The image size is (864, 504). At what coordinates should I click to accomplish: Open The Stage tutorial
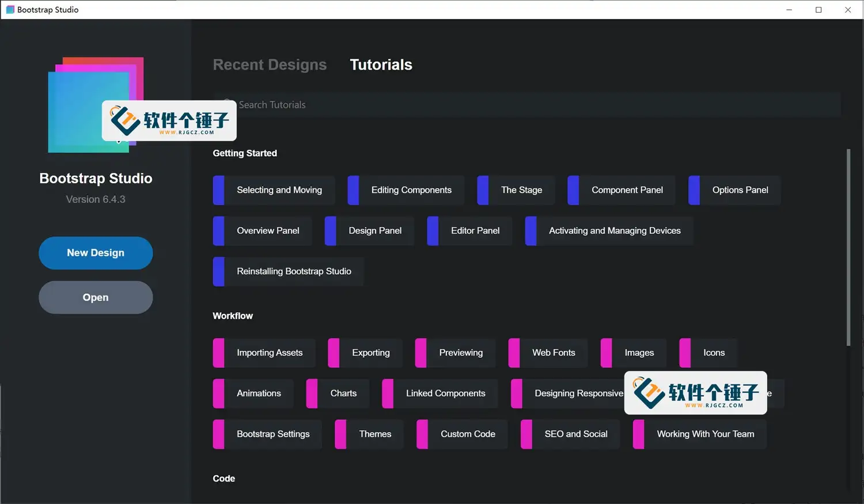click(x=516, y=190)
